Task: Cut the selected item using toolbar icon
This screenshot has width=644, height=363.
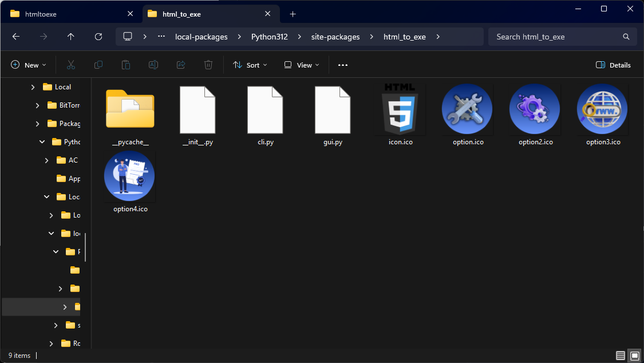Action: [x=70, y=65]
